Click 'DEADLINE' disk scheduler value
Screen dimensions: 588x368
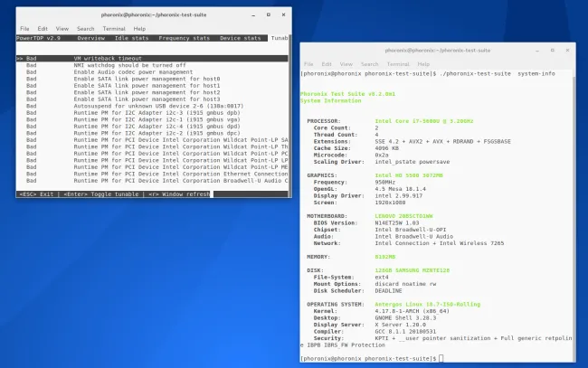(388, 291)
